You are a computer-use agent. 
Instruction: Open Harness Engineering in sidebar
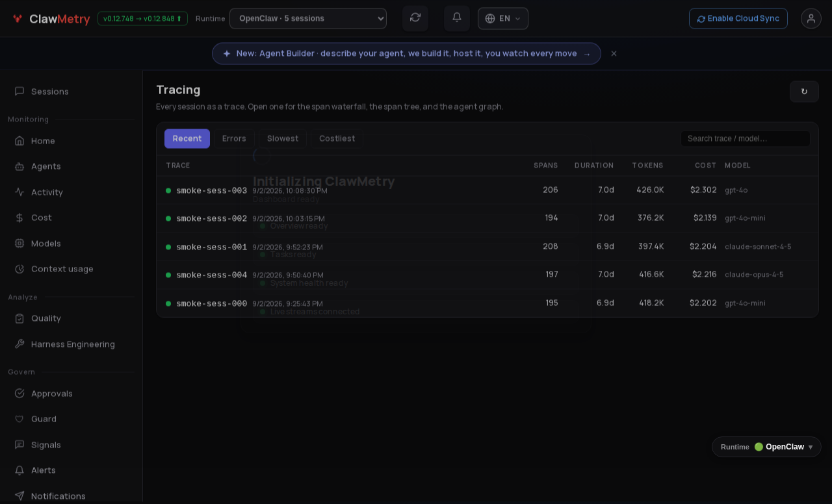71,344
